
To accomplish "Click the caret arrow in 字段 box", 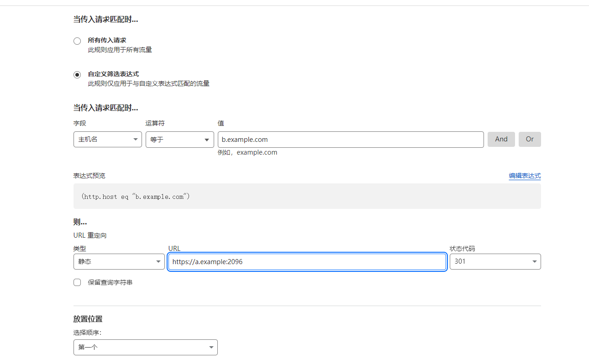I will [136, 140].
